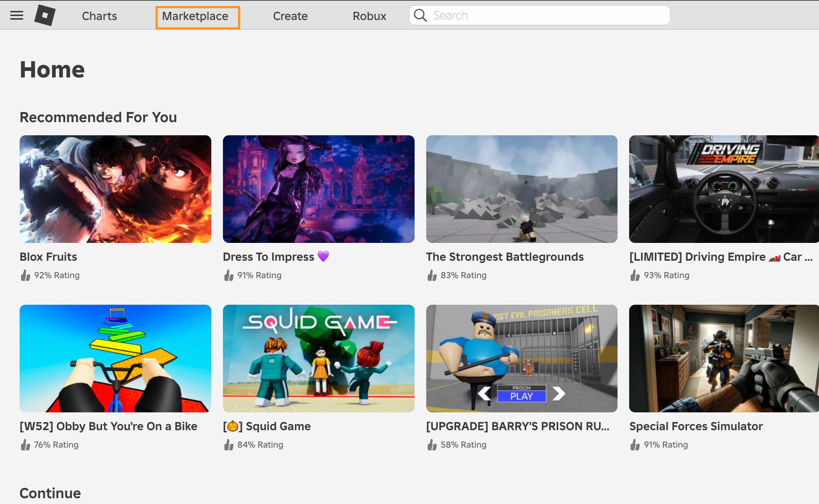This screenshot has height=504, width=819.
Task: Click the Roblox logo icon
Action: (x=45, y=16)
